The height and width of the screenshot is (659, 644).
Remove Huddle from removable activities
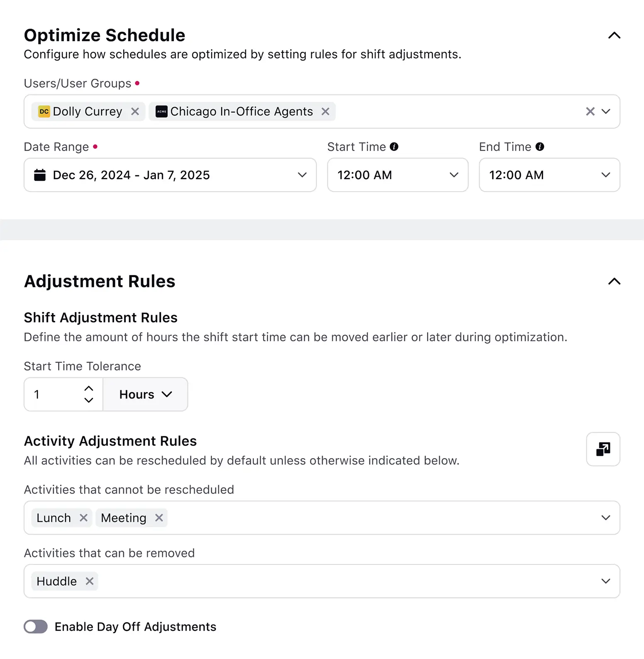pos(89,581)
